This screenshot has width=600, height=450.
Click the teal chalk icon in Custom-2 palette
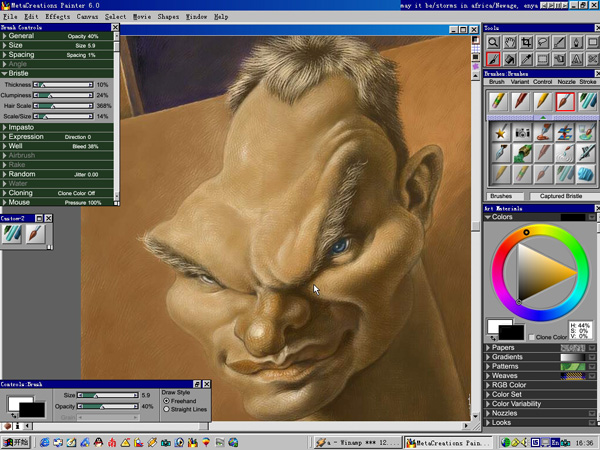click(x=12, y=233)
